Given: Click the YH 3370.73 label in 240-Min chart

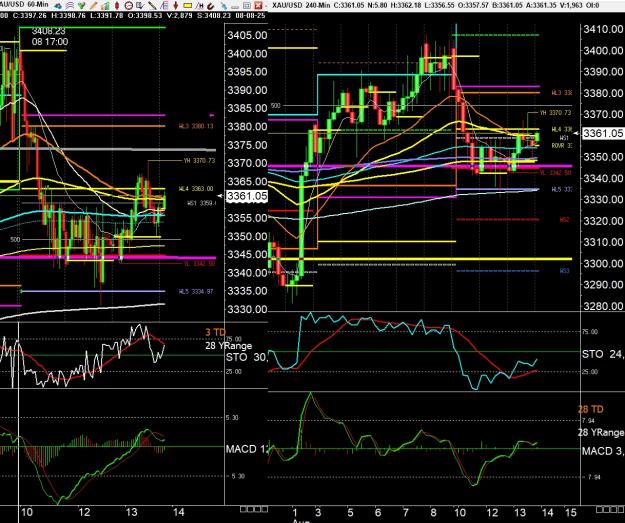Looking at the screenshot, I should click(556, 113).
